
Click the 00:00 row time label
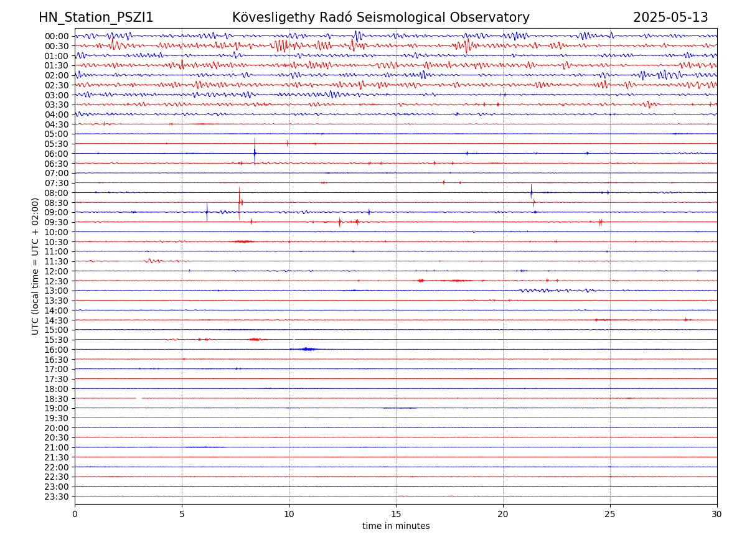pos(57,36)
